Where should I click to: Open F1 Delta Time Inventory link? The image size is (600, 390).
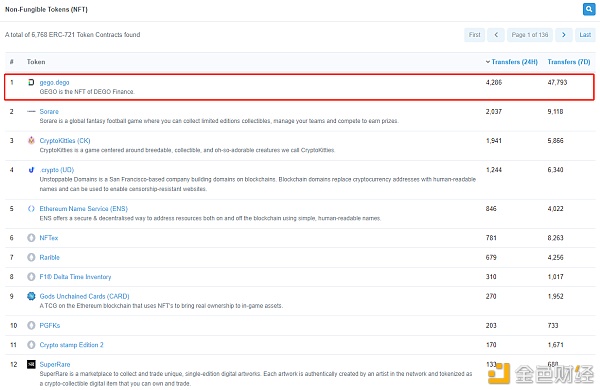[75, 277]
